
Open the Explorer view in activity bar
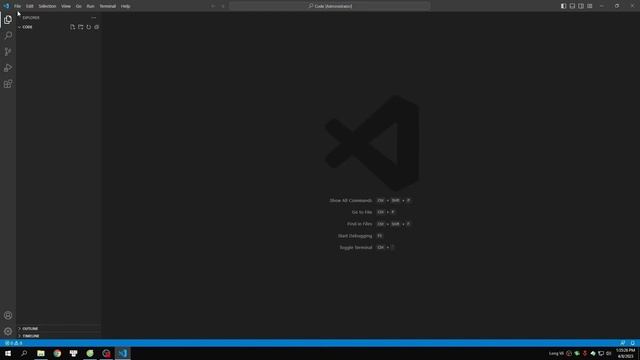(8, 20)
